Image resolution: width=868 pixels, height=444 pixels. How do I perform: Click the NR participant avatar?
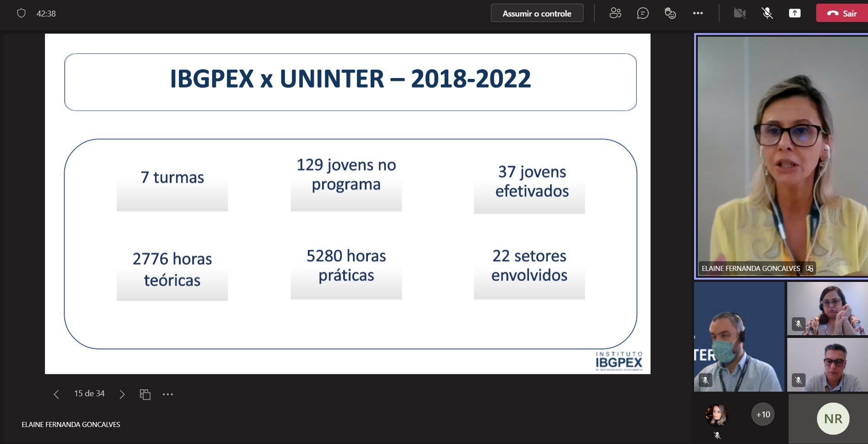833,419
